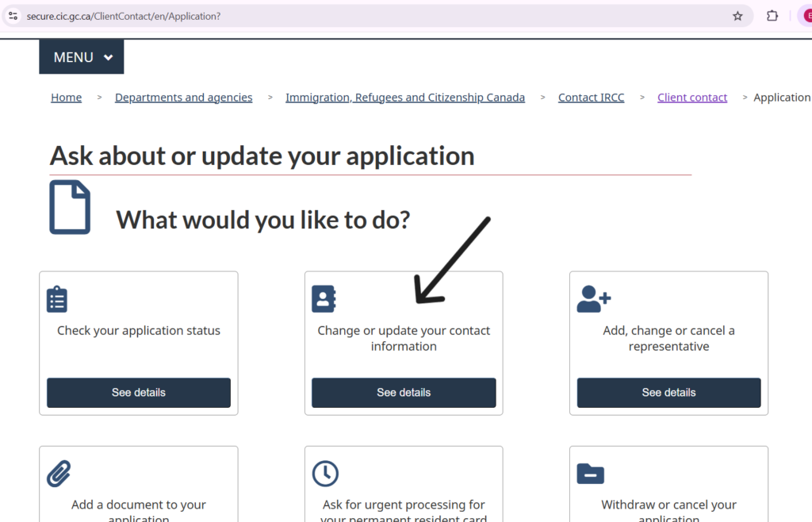Open the Client contact breadcrumb link
The image size is (812, 522).
(x=691, y=98)
